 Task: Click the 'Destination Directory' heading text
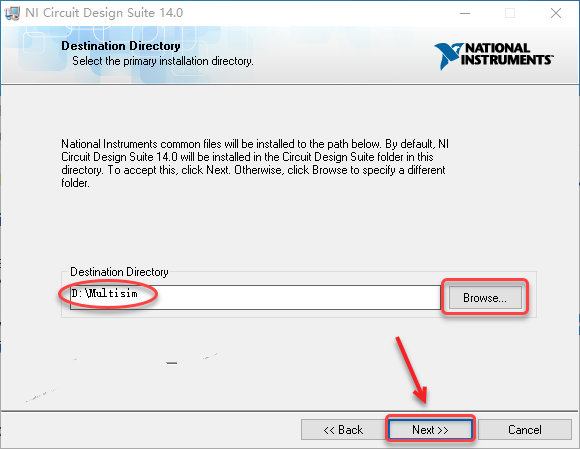click(121, 46)
